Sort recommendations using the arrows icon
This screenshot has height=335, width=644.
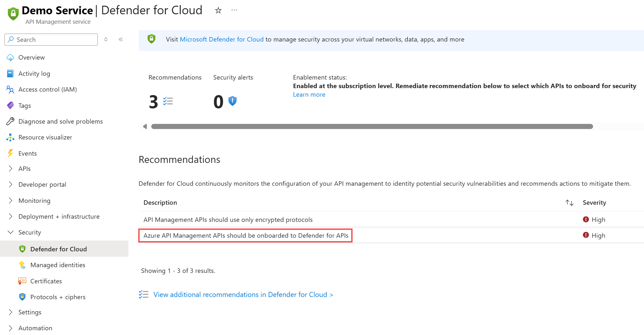pyautogui.click(x=570, y=203)
